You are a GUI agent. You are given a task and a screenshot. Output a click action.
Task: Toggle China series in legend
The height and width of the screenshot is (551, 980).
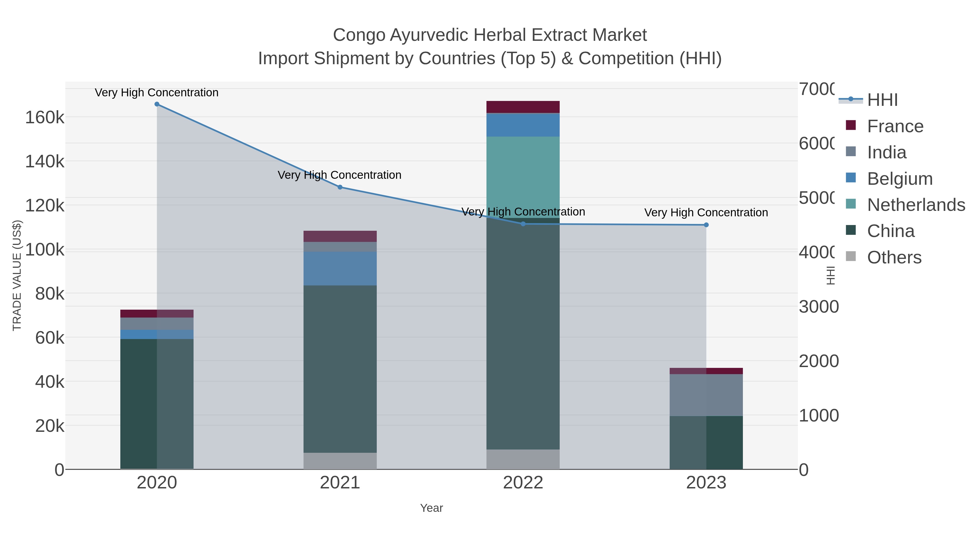click(880, 231)
